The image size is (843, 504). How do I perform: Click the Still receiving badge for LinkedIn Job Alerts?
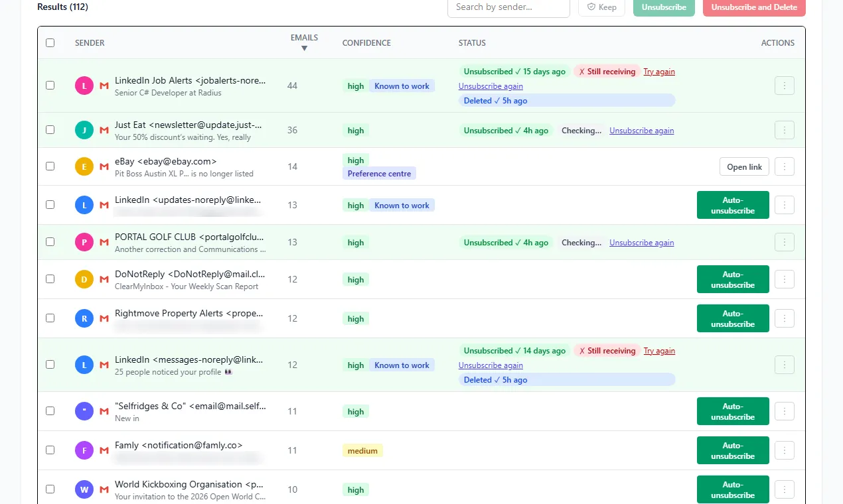click(x=607, y=72)
